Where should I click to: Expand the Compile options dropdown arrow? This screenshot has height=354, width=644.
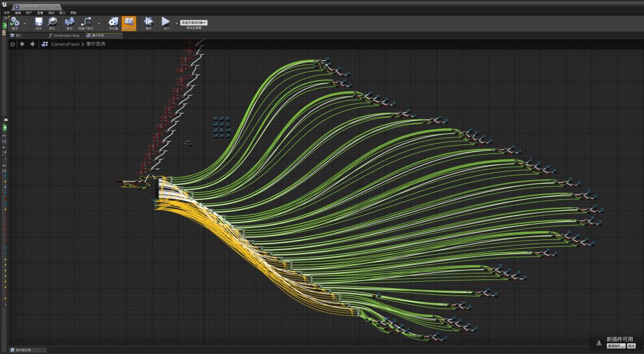click(x=24, y=23)
